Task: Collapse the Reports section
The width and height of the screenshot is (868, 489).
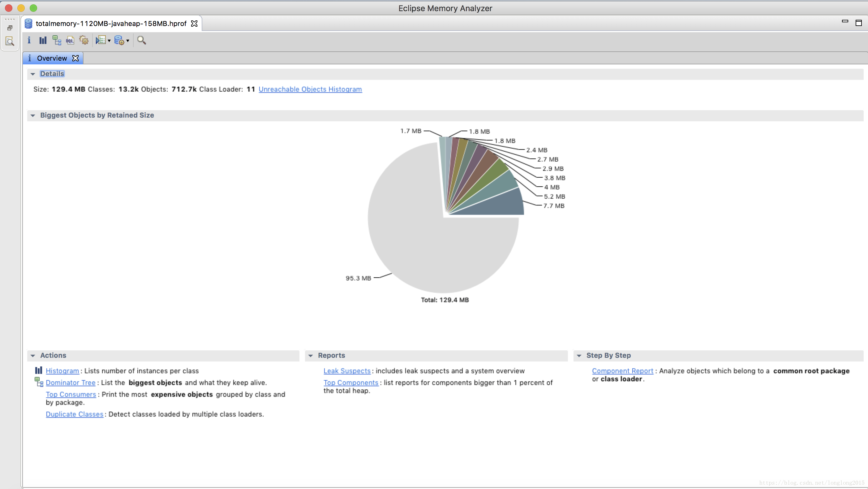Action: (x=310, y=355)
